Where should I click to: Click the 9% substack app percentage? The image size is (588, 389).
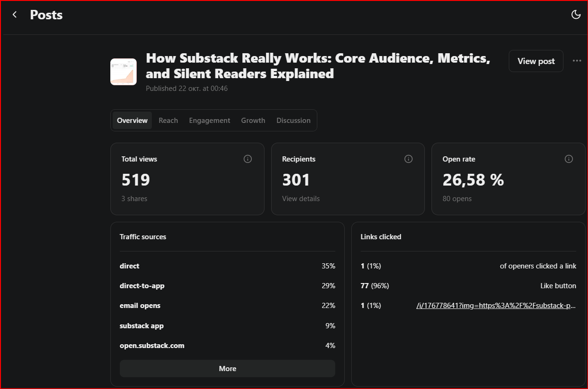(x=330, y=326)
